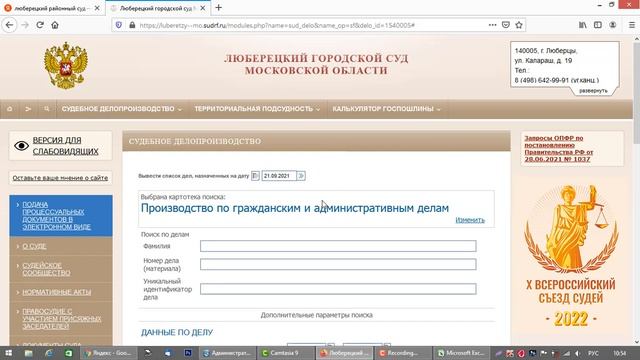Click the site home icon in navigation bar
The height and width of the screenshot is (360, 640).
9,109
